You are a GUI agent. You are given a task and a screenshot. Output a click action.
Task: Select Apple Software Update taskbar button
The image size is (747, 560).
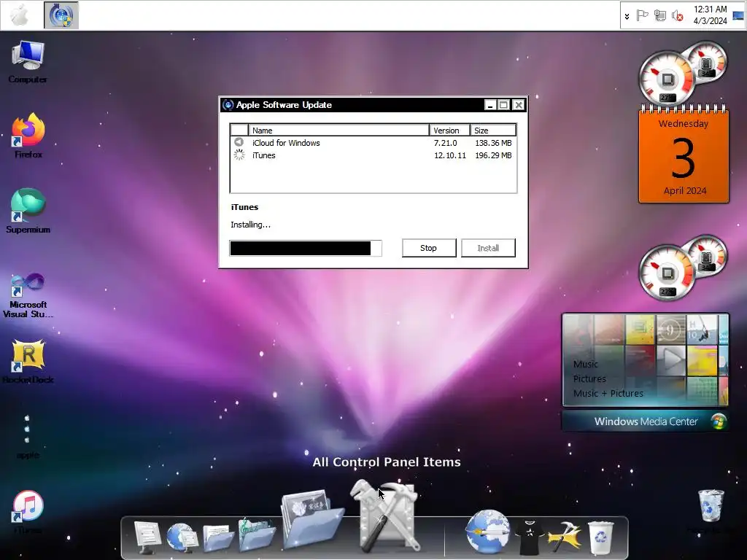click(x=61, y=15)
